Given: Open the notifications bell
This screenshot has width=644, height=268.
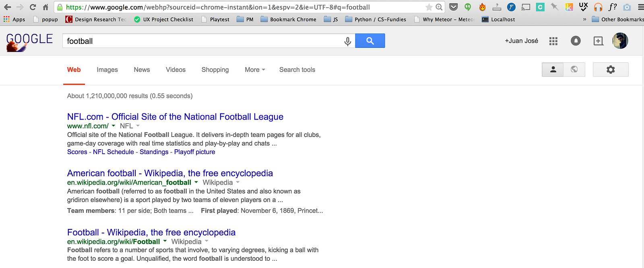Looking at the screenshot, I should pos(576,41).
